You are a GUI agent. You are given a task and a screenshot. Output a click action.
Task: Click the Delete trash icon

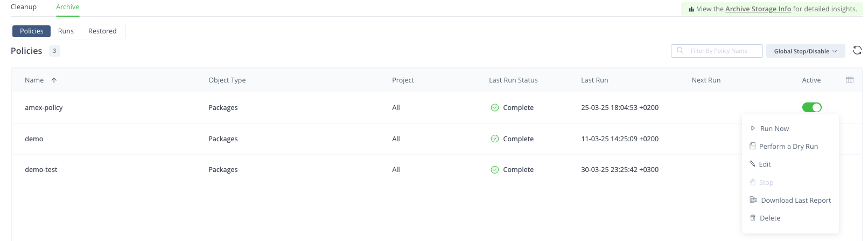pyautogui.click(x=753, y=218)
